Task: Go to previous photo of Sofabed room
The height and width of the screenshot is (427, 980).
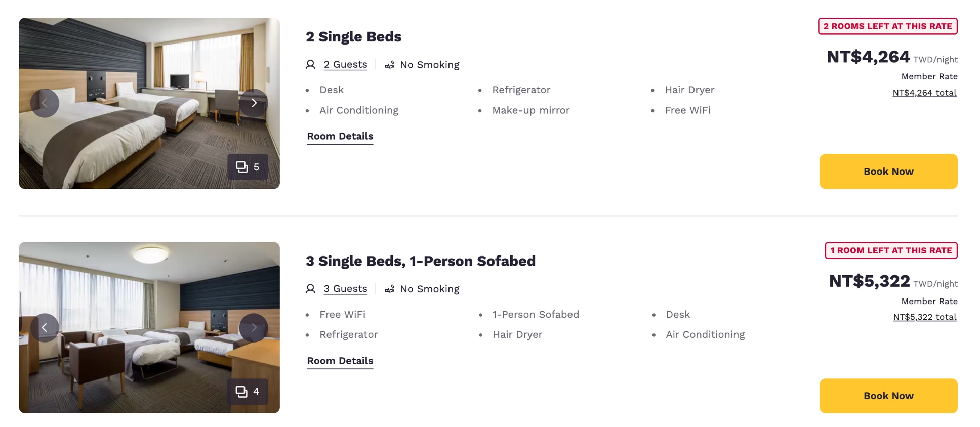Action: point(45,328)
